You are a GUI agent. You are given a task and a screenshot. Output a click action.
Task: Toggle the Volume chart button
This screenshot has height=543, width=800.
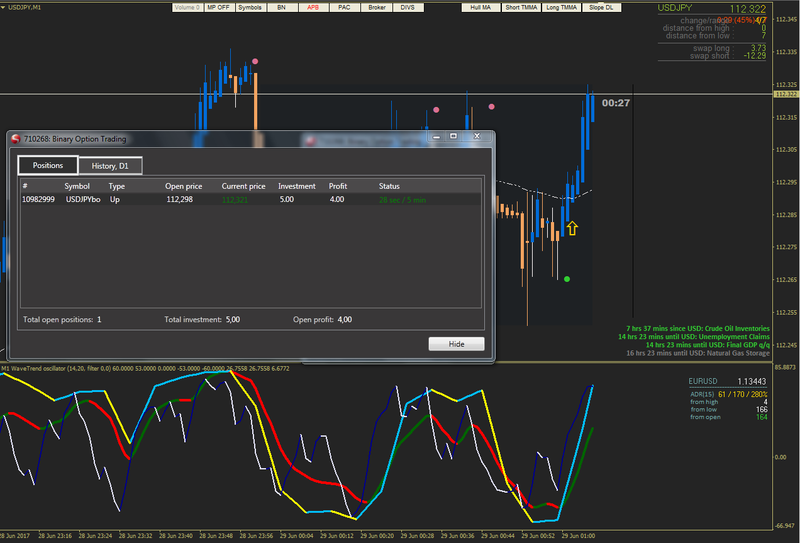(x=187, y=7)
